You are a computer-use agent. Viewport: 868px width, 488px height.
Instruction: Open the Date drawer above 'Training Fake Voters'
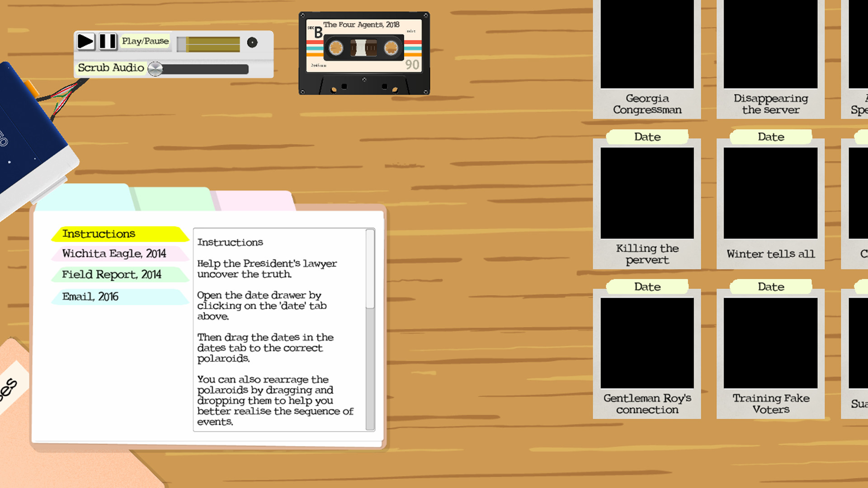(771, 286)
